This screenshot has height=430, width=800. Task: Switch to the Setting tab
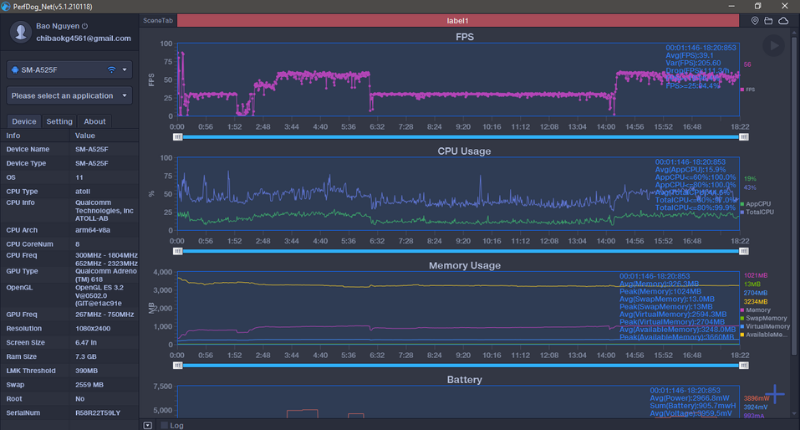pyautogui.click(x=59, y=121)
